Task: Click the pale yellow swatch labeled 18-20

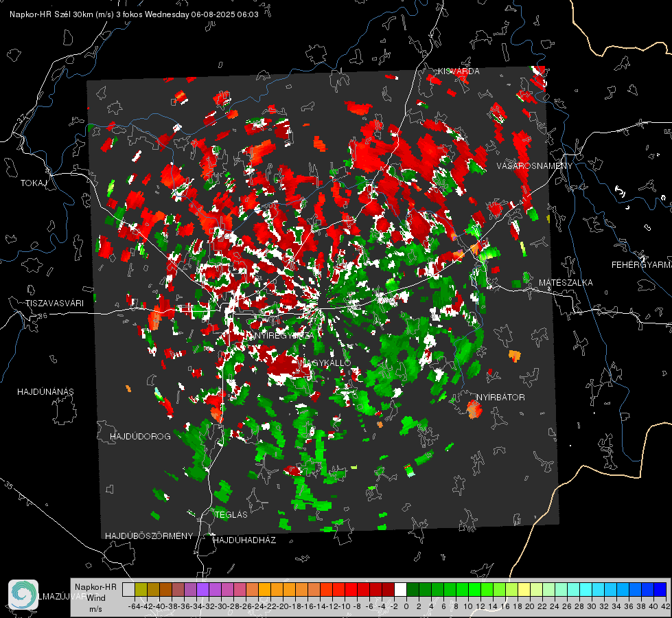Action: tap(524, 590)
